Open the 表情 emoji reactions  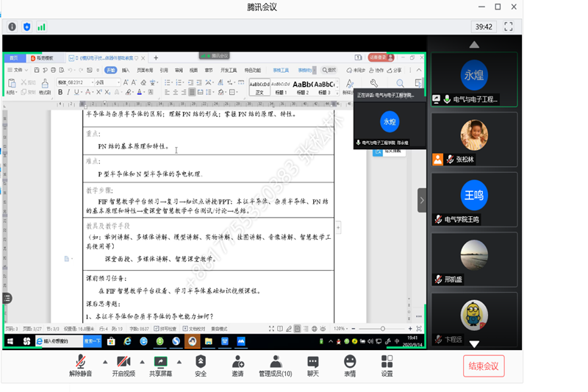click(350, 366)
